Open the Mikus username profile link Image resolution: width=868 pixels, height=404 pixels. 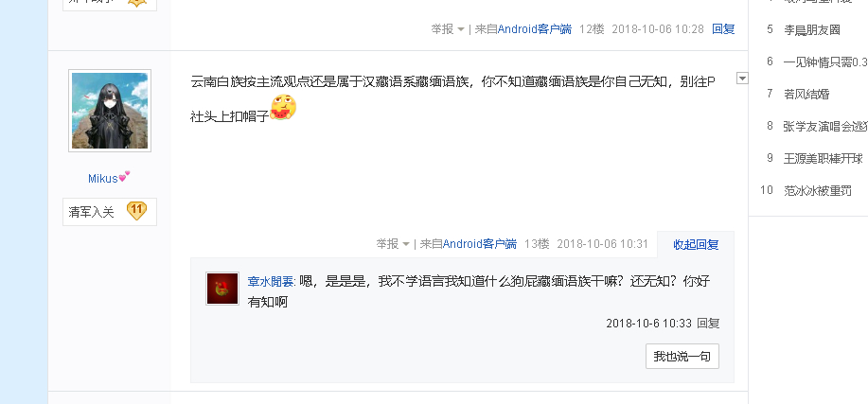tap(102, 178)
